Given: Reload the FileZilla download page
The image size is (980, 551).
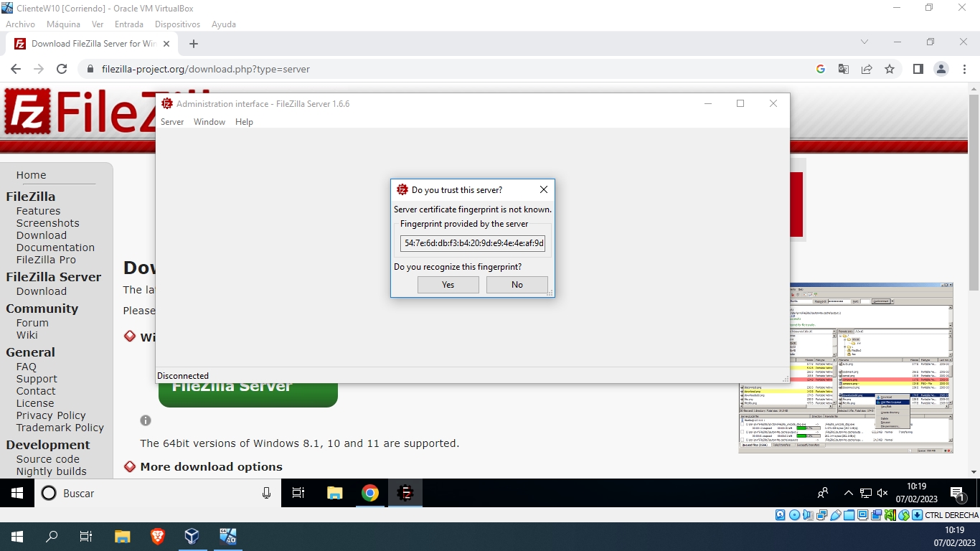Looking at the screenshot, I should tap(62, 70).
